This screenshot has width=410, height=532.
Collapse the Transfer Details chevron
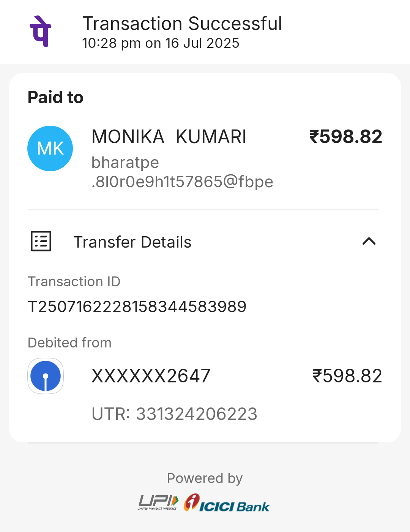tap(369, 242)
